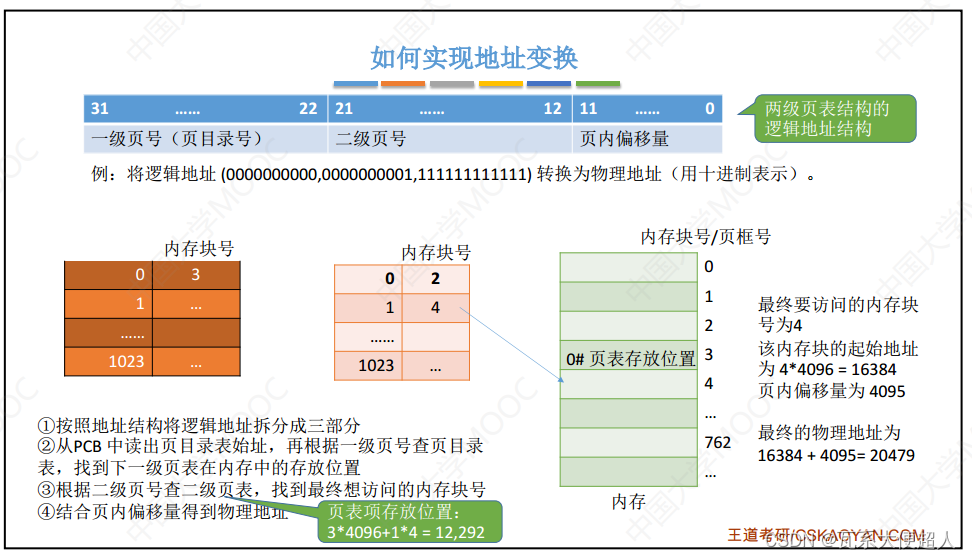This screenshot has width=972, height=560.
Task: Click the 一级页号（页目录号） cell
Action: coord(206,139)
